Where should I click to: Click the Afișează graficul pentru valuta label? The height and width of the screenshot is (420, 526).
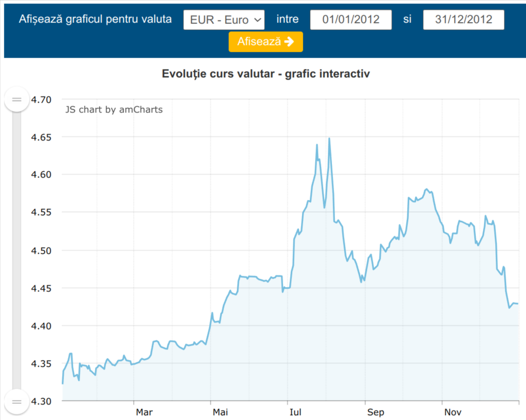click(95, 20)
